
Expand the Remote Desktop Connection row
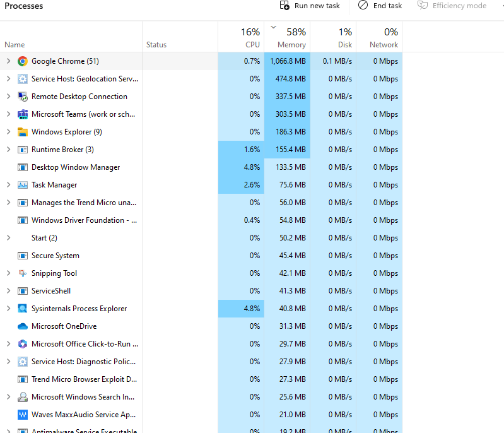point(9,96)
